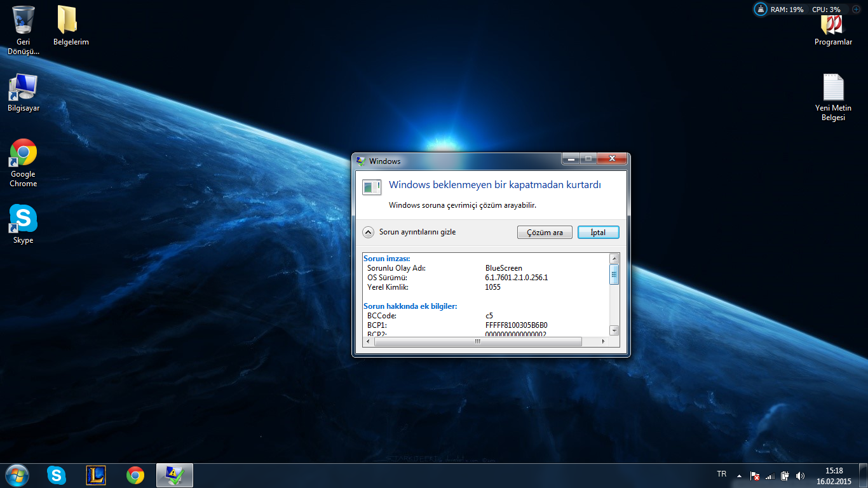Viewport: 868px width, 488px height.
Task: Click horizontal scrollbar left arrow in details
Action: pyautogui.click(x=369, y=341)
